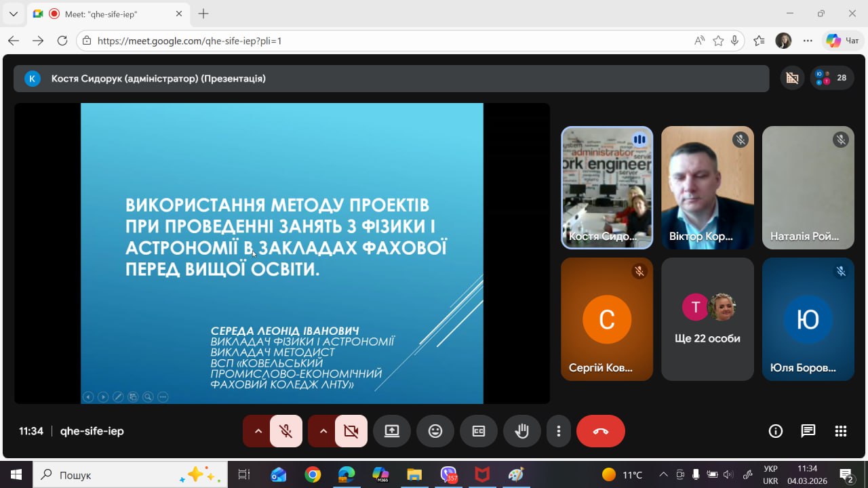This screenshot has height=488, width=868.
Task: Toggle the muted microphone button
Action: (286, 431)
